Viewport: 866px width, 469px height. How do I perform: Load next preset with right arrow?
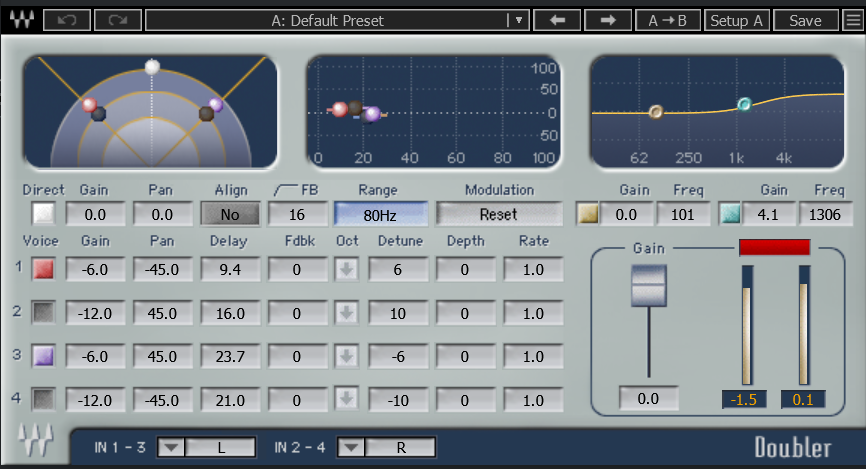[x=608, y=20]
